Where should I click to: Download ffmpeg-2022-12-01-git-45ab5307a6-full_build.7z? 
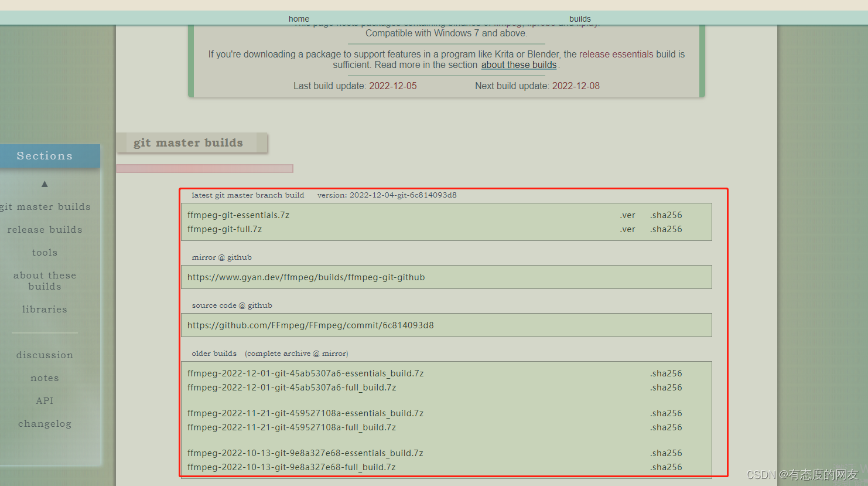coord(292,388)
